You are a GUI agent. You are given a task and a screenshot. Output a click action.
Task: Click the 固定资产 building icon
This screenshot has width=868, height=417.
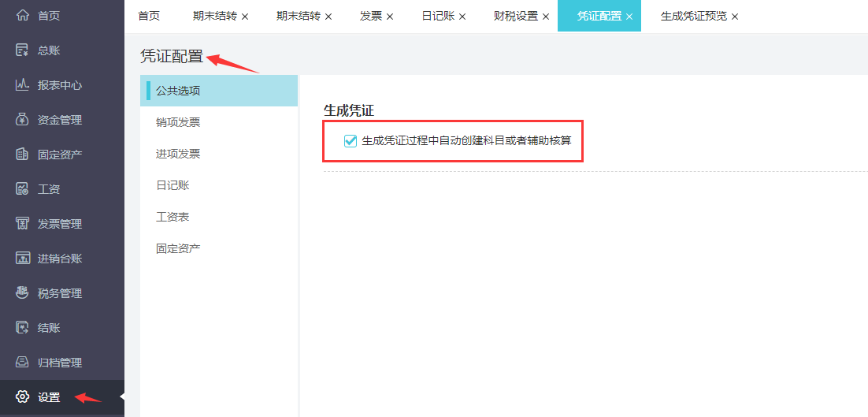22,155
